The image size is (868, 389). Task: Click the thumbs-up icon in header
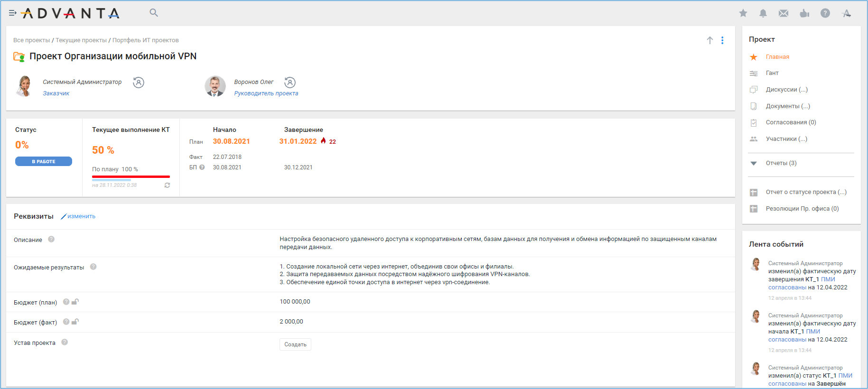(x=804, y=13)
